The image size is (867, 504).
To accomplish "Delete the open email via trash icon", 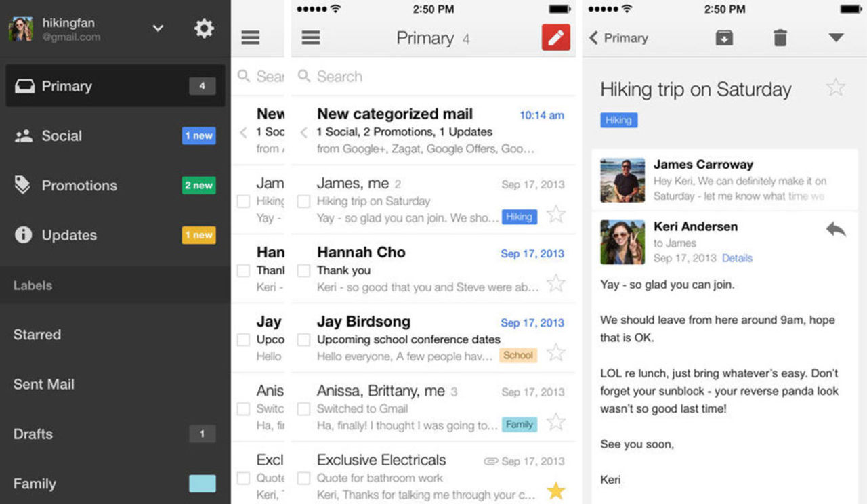I will pos(780,37).
